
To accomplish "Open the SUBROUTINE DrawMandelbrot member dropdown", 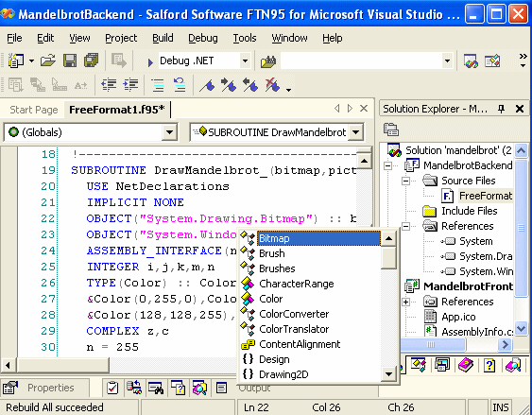I will 355,132.
